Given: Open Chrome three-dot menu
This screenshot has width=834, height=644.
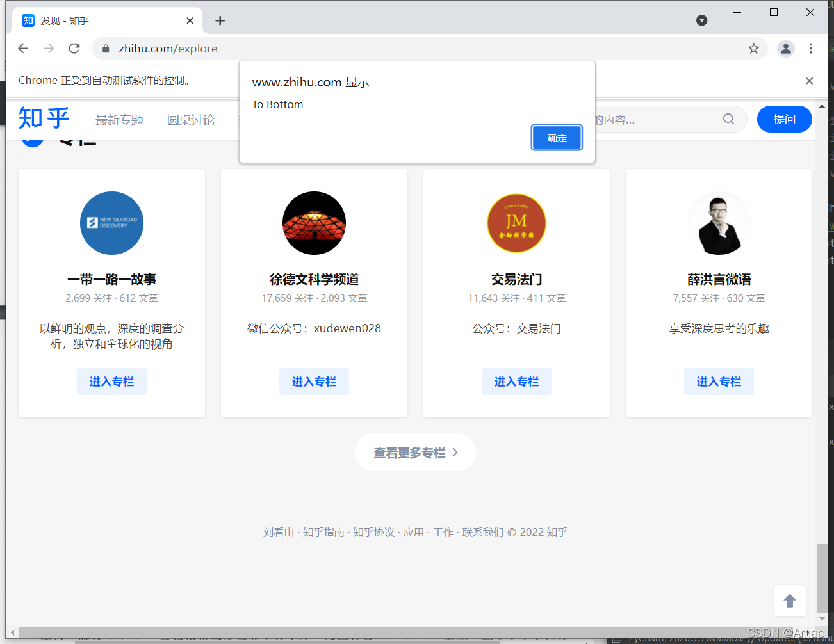Looking at the screenshot, I should click(810, 49).
